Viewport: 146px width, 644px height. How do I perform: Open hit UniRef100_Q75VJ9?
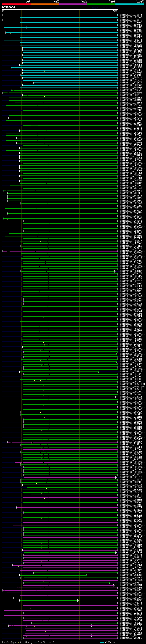[x=131, y=20]
